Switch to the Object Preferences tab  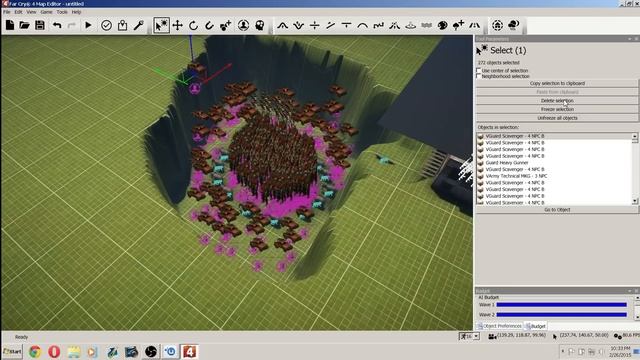click(x=500, y=326)
